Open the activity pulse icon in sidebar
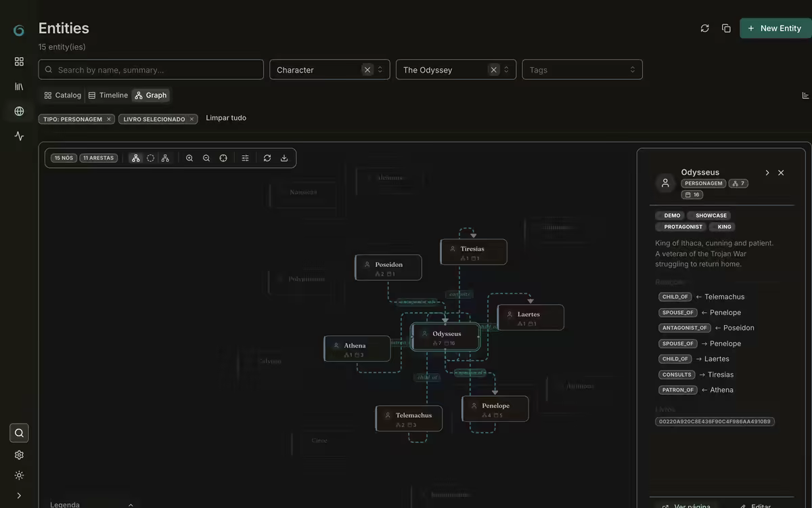Image resolution: width=812 pixels, height=508 pixels. point(19,136)
